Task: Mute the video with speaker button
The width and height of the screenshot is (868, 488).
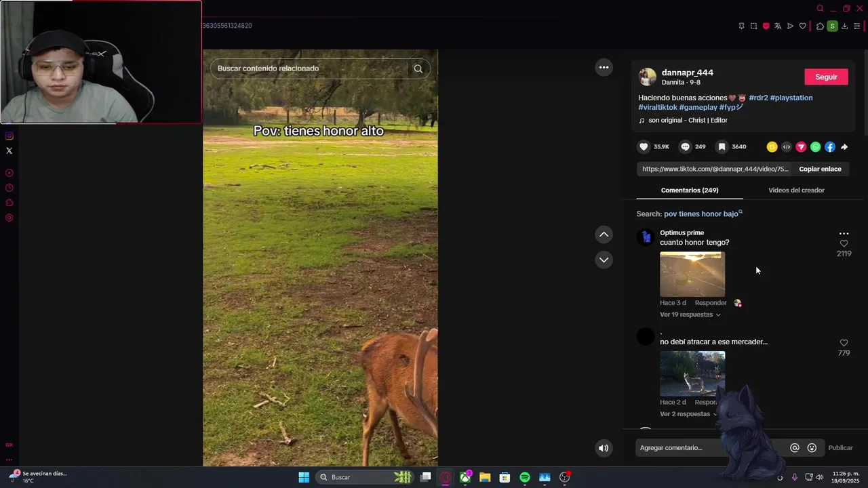Action: click(x=603, y=448)
